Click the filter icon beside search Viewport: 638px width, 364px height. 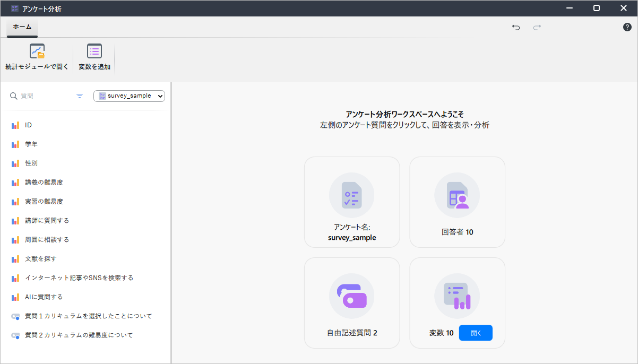[80, 96]
